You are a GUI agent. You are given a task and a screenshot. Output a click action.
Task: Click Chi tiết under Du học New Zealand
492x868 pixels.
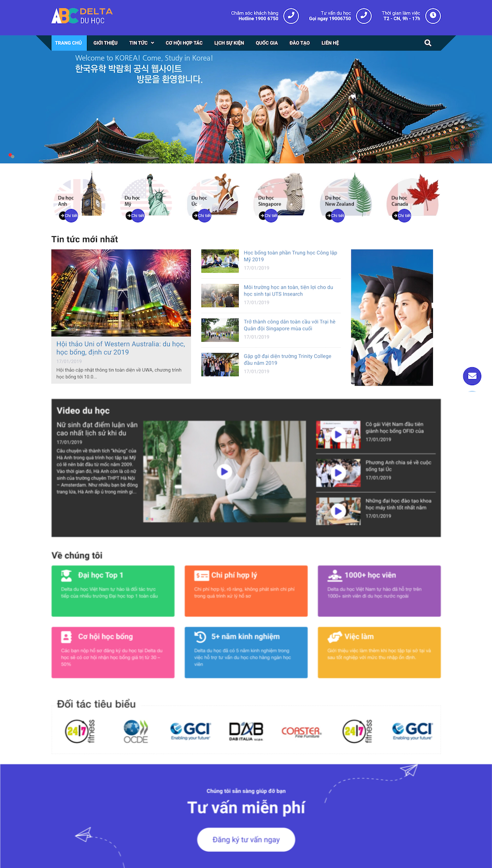[335, 215]
